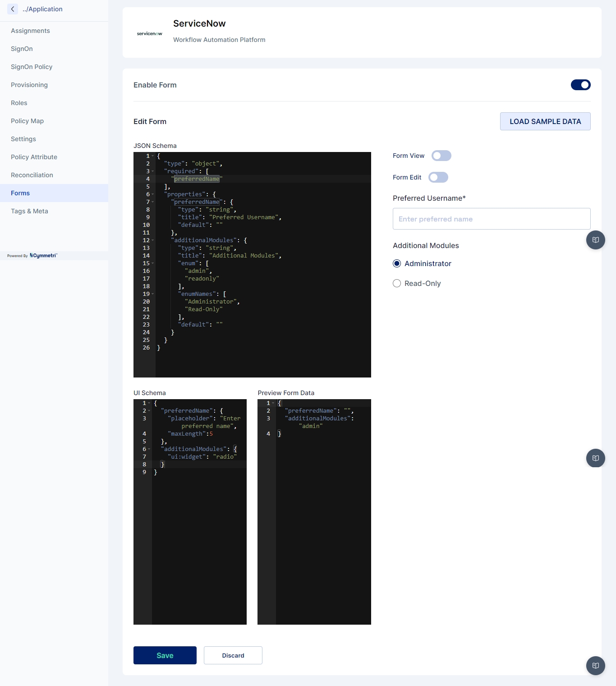Click the ServiceNow logo image
The image size is (616, 686).
pyautogui.click(x=150, y=34)
